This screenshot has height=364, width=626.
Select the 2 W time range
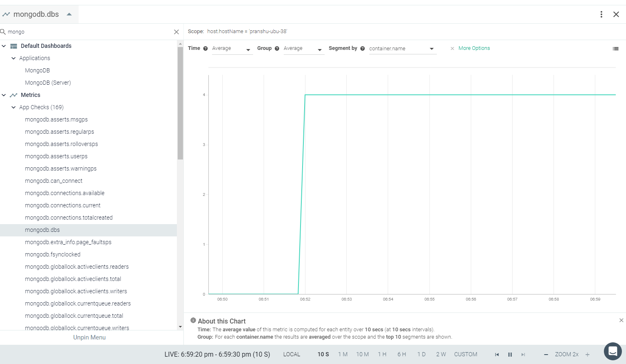441,355
